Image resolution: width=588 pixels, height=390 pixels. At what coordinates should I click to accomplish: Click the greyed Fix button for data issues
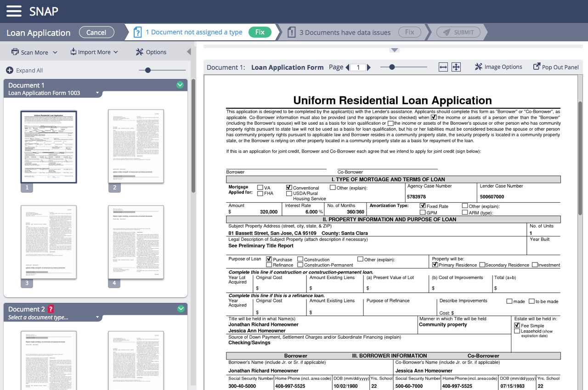(410, 32)
